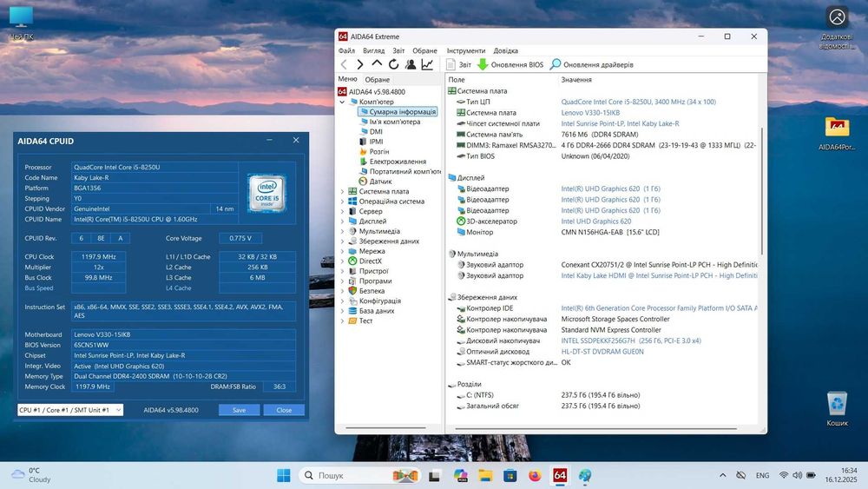Viewport: 868px width, 489px height.
Task: Open AIDA64Por... folder on desktop
Action: pyautogui.click(x=837, y=133)
